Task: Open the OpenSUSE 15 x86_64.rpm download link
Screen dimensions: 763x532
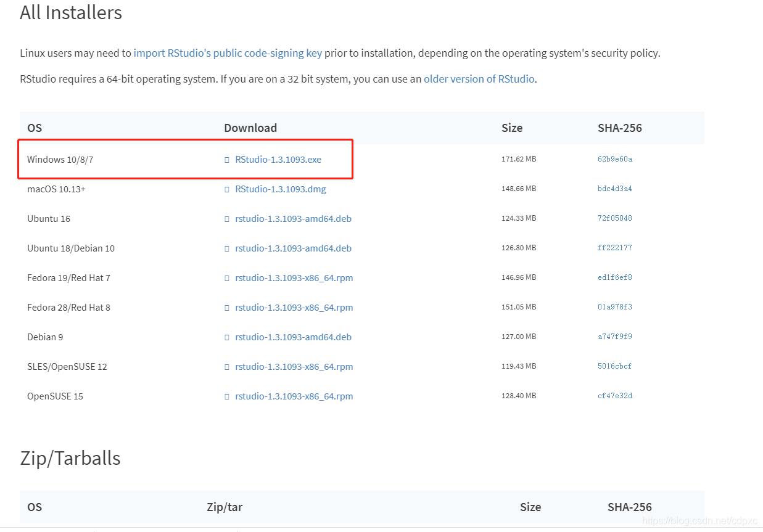Action: pos(294,396)
